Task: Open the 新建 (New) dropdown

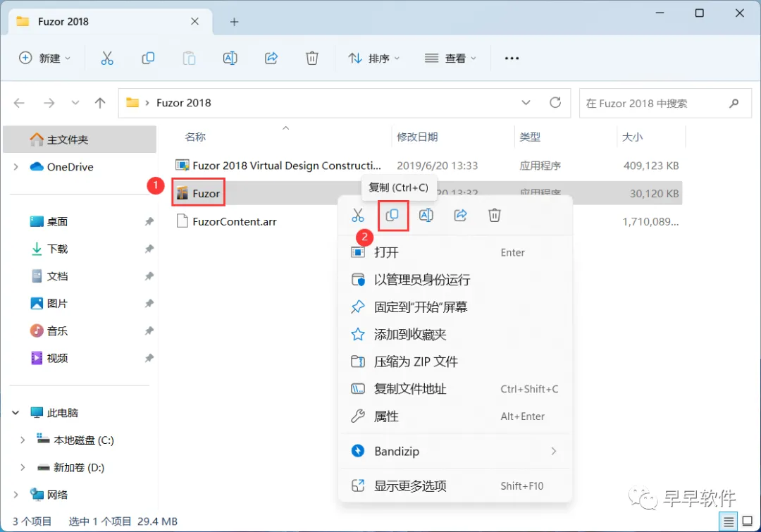Action: coord(44,58)
